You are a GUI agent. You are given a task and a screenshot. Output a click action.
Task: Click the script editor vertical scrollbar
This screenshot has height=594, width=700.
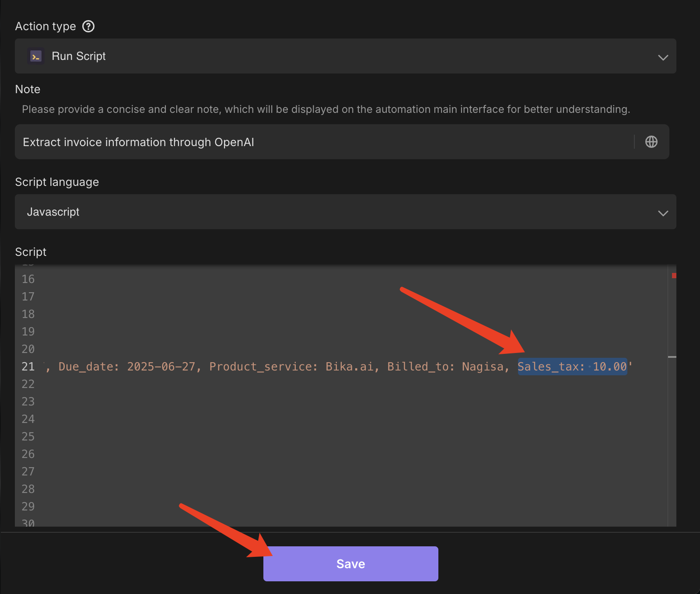click(x=672, y=395)
